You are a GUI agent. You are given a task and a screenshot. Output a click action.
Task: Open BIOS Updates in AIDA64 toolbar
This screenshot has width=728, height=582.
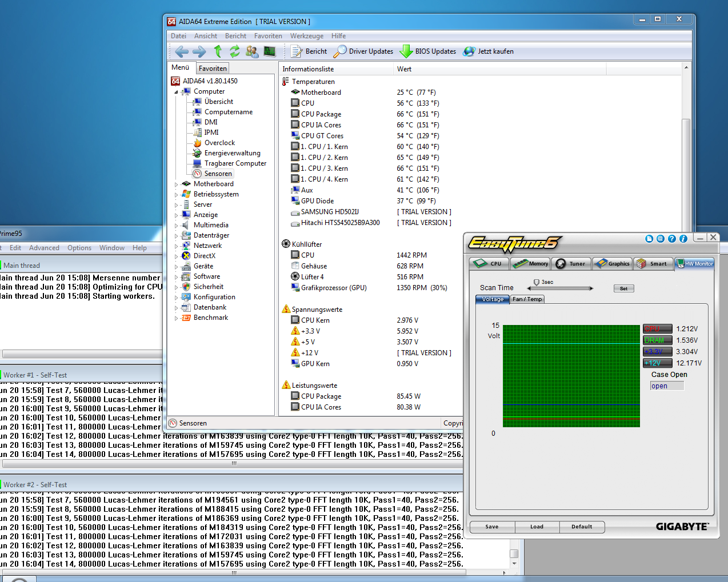click(428, 51)
